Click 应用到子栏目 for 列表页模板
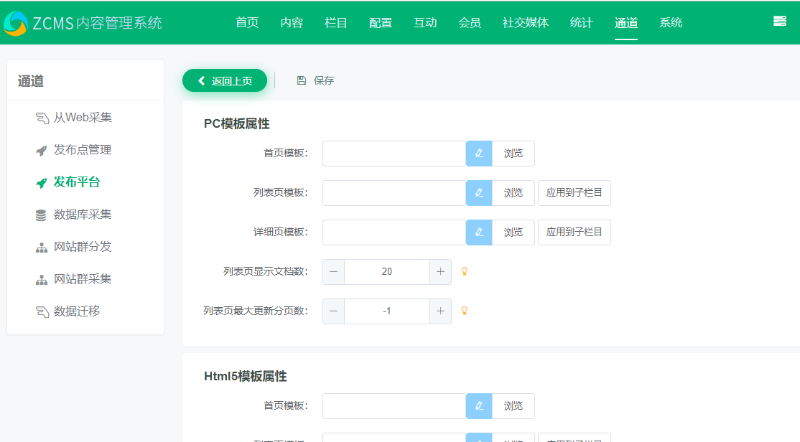Screen dimensions: 800x442 click(574, 193)
